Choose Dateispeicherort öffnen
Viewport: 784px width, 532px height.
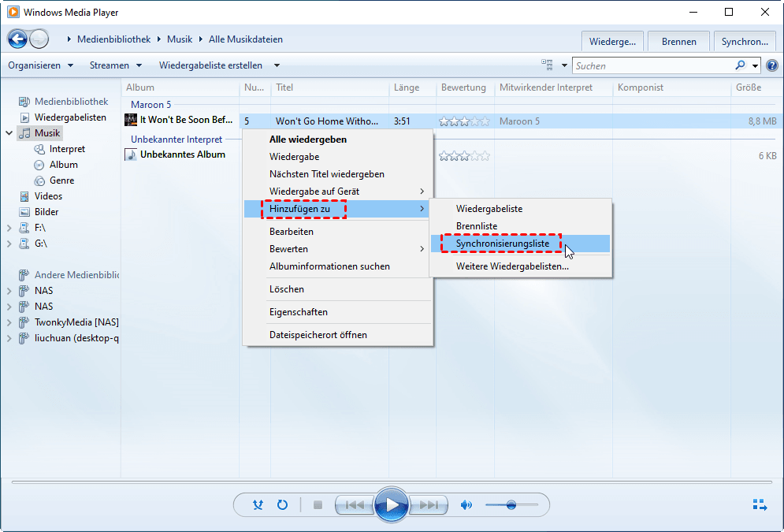point(338,335)
